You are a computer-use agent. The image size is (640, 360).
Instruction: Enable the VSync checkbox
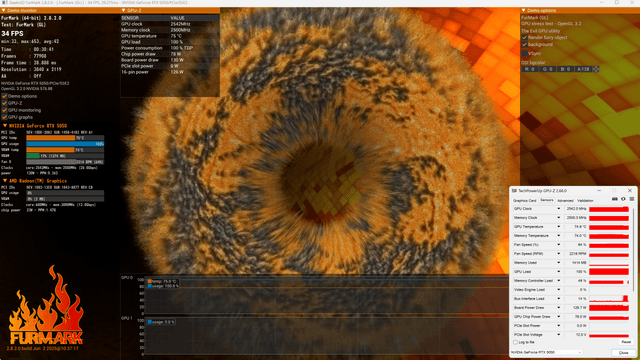tap(524, 53)
